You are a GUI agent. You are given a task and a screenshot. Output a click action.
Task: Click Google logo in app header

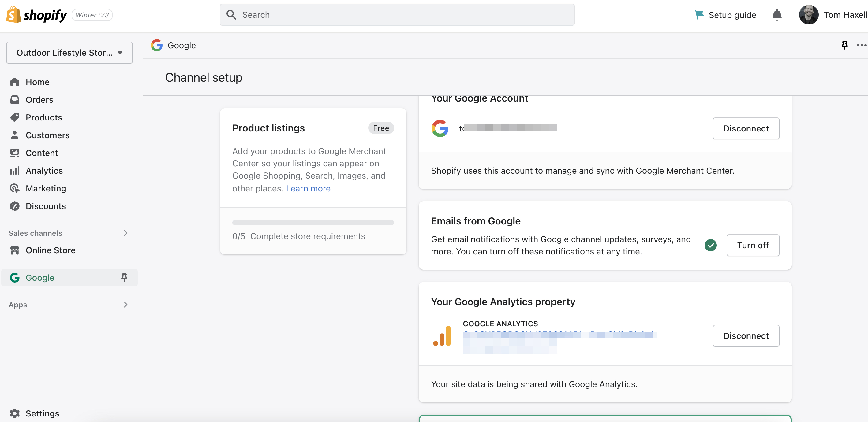point(157,45)
